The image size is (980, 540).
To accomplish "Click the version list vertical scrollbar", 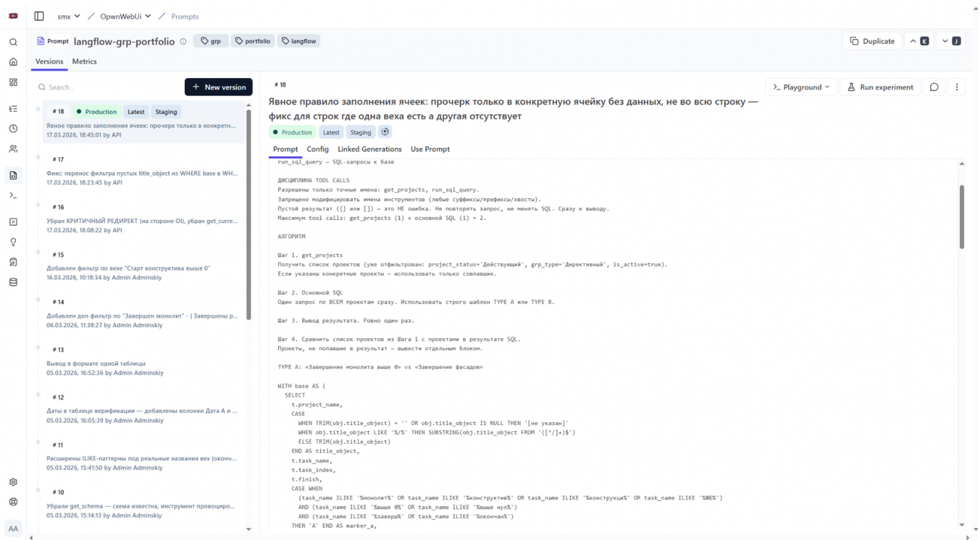I will pos(249,214).
